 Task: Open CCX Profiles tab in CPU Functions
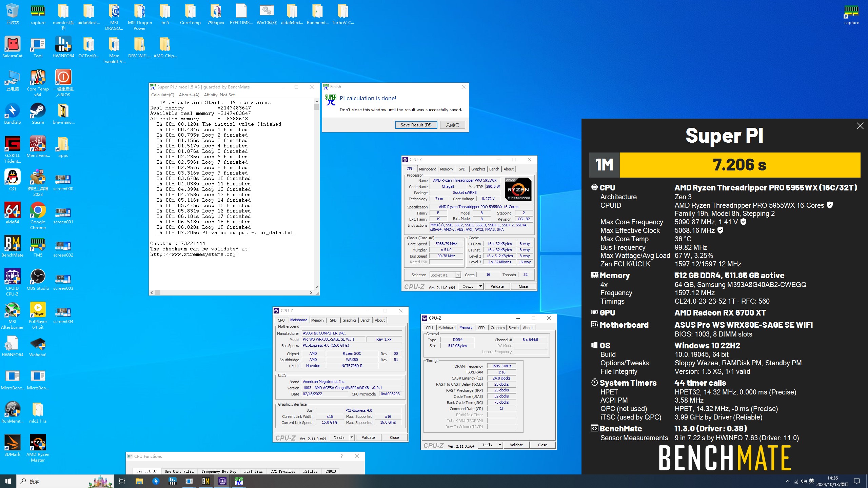[x=283, y=471]
